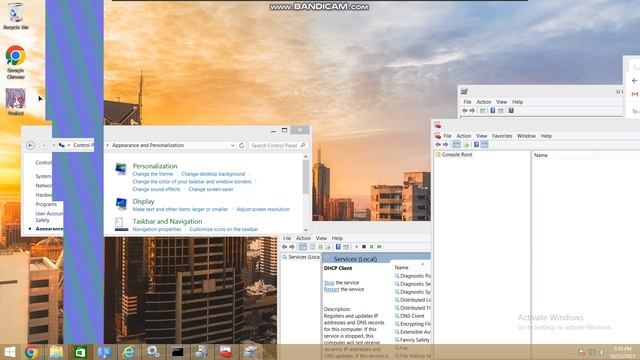Screen dimensions: 640x360
Task: Click Name column header in Services list
Action: 402,268
